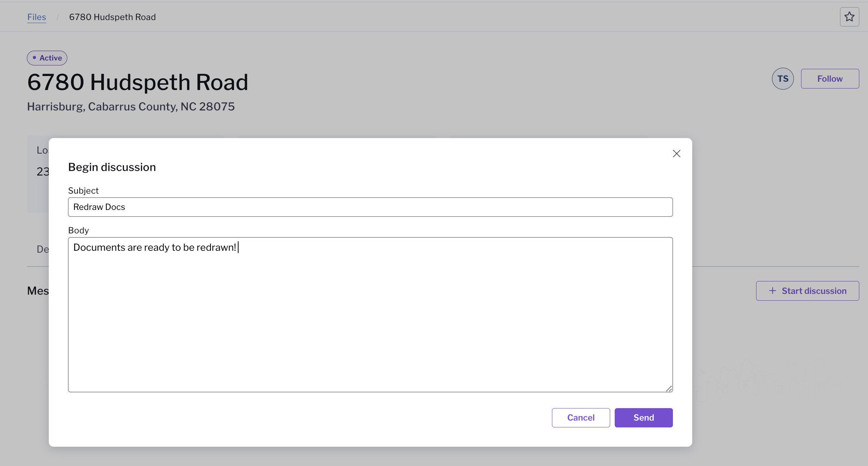Click the Subject field label
Screen dimensions: 868x466
(x=83, y=191)
